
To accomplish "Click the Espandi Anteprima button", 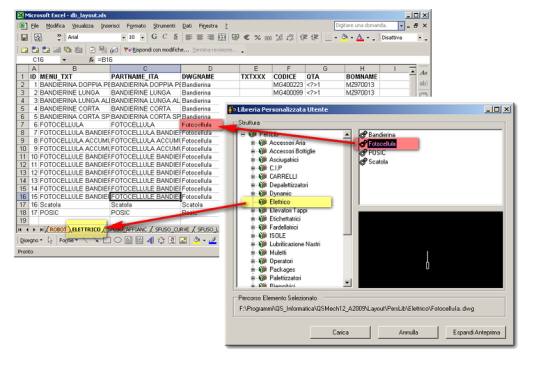I will (476, 332).
